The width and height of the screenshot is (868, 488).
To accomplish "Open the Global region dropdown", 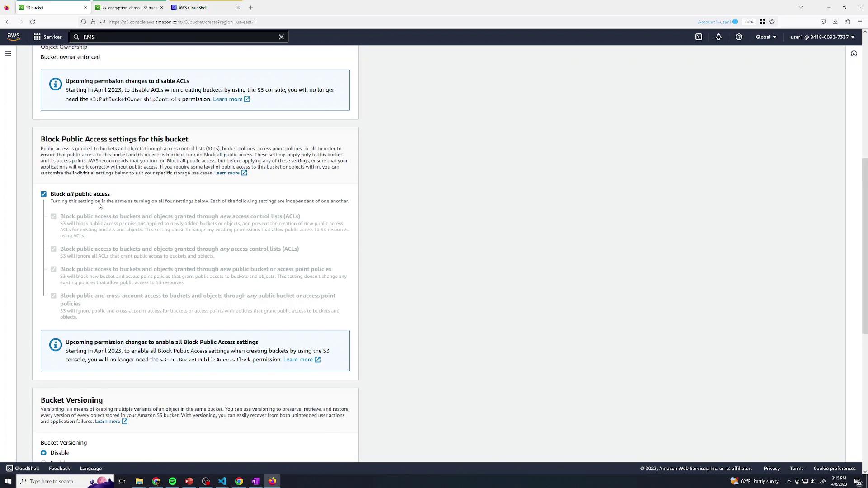I will click(766, 37).
